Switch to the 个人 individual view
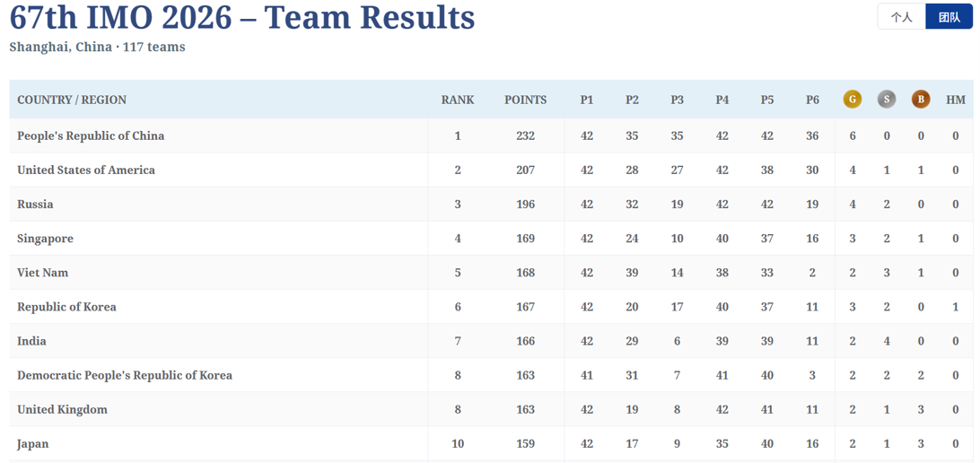 pyautogui.click(x=901, y=17)
